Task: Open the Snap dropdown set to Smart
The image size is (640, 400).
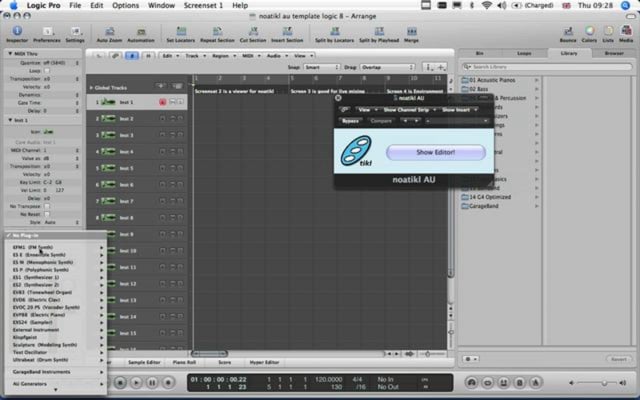Action: tap(321, 67)
